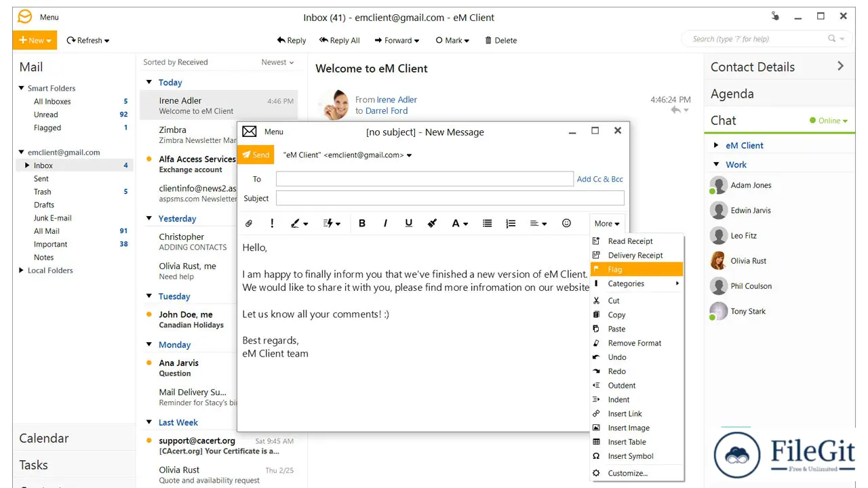This screenshot has height=488, width=868.
Task: Delete the selected email
Action: click(501, 41)
